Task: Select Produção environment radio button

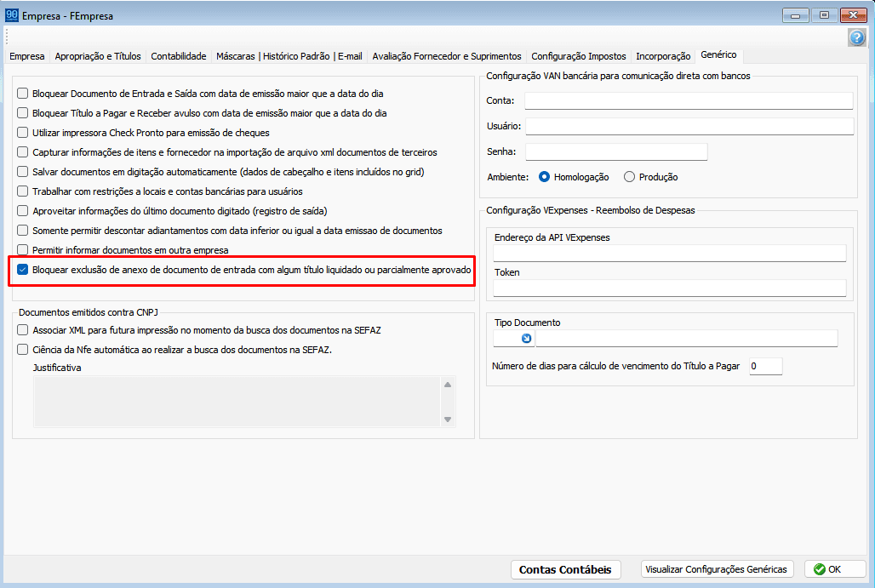Action: click(x=630, y=177)
